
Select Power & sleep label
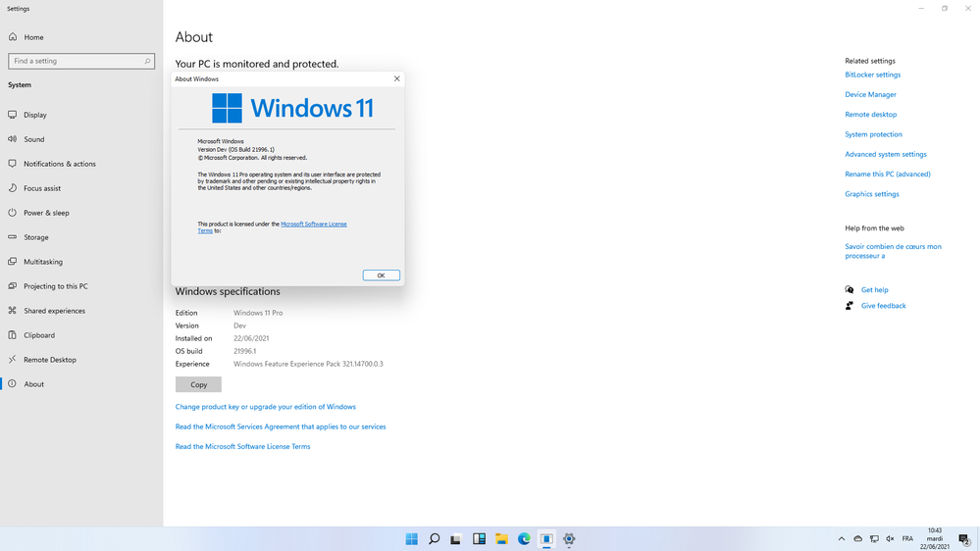point(46,213)
